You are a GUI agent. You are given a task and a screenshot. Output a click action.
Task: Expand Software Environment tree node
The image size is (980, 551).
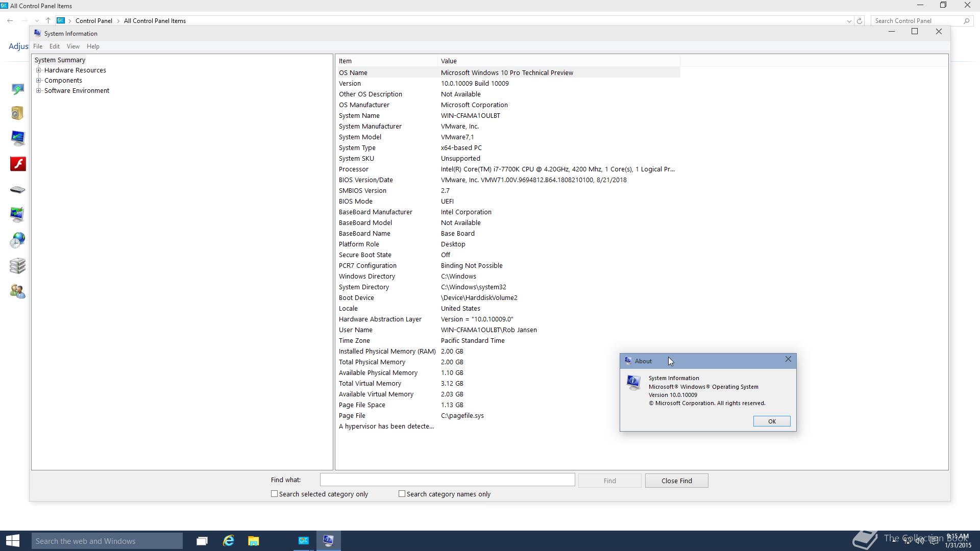click(38, 91)
